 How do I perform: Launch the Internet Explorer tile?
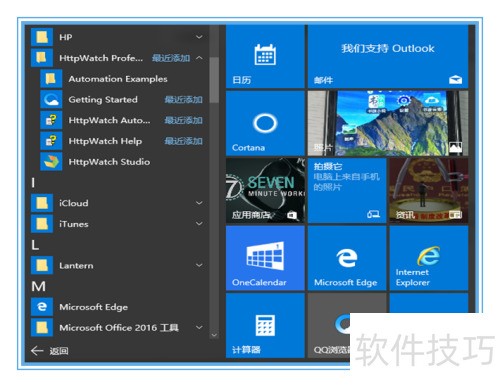429,258
